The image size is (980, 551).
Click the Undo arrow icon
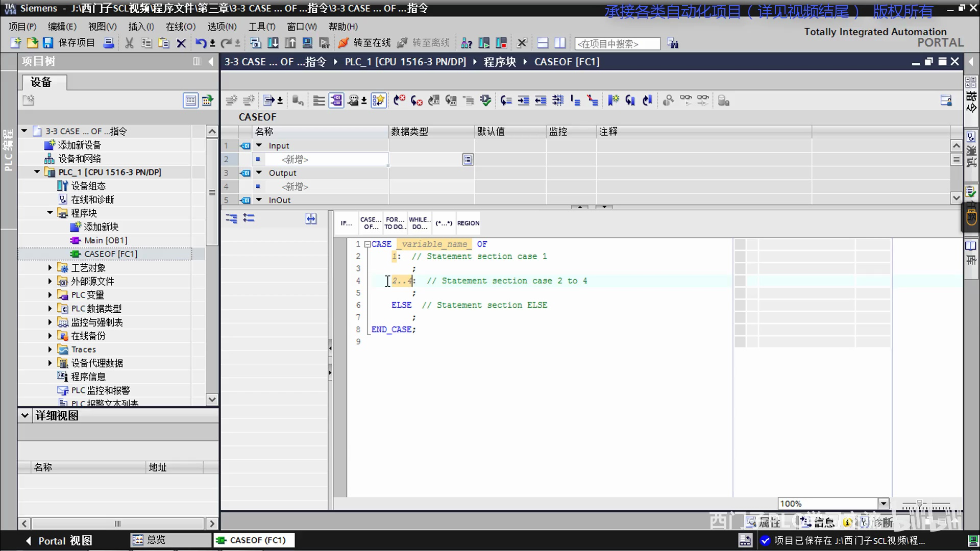200,43
